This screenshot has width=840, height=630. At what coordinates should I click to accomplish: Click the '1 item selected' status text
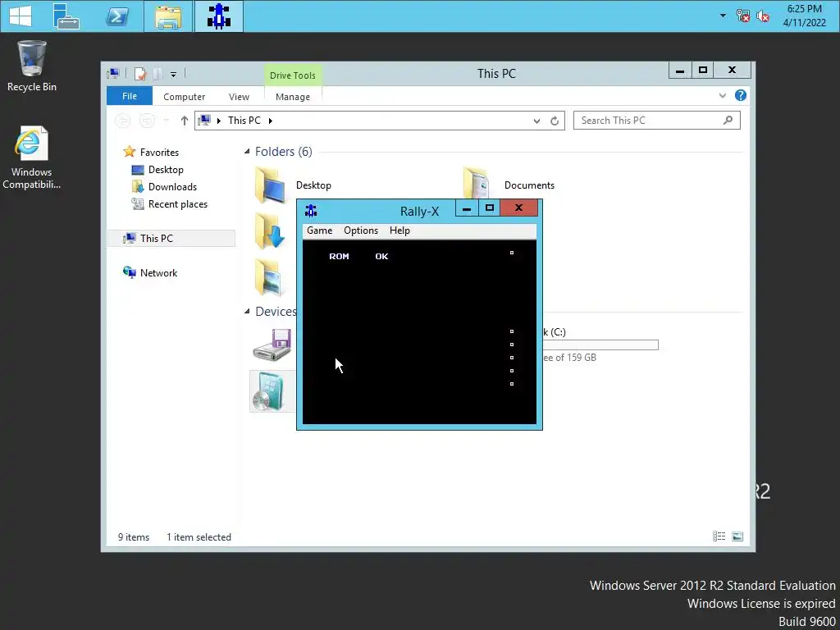199,536
